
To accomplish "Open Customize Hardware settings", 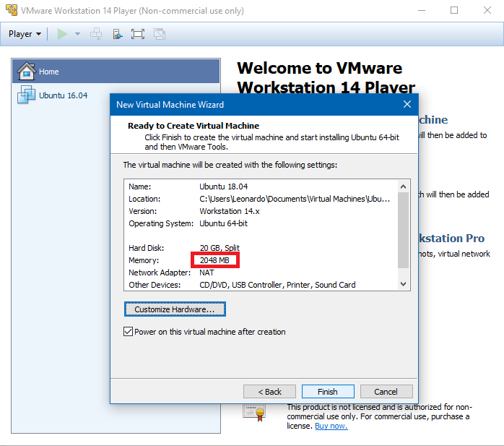I will pos(175,309).
